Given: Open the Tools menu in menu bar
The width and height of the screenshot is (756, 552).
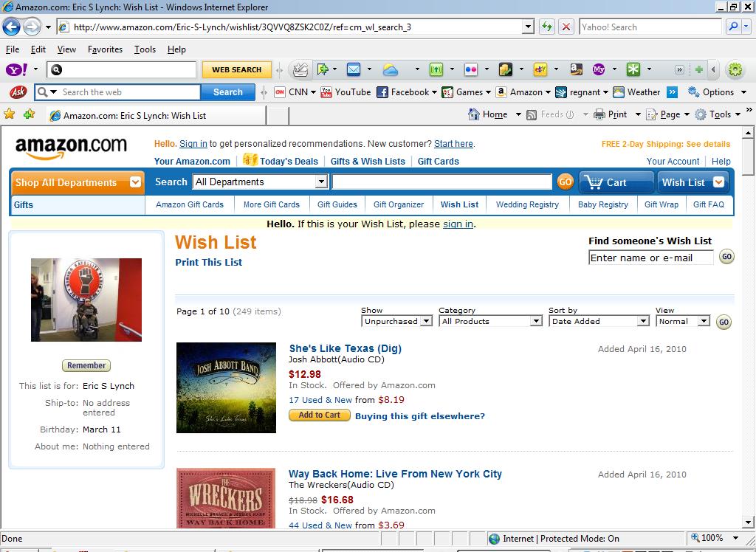Looking at the screenshot, I should (145, 49).
